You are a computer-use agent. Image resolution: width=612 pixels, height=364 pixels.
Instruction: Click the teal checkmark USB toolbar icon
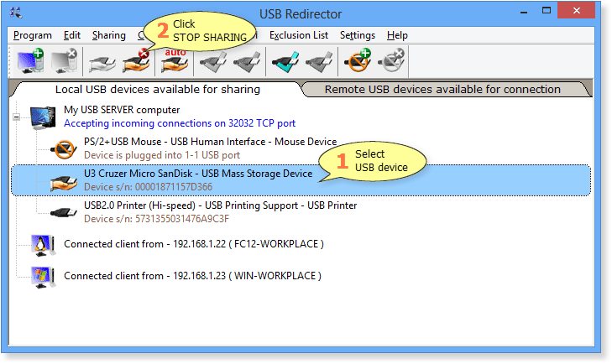[285, 62]
